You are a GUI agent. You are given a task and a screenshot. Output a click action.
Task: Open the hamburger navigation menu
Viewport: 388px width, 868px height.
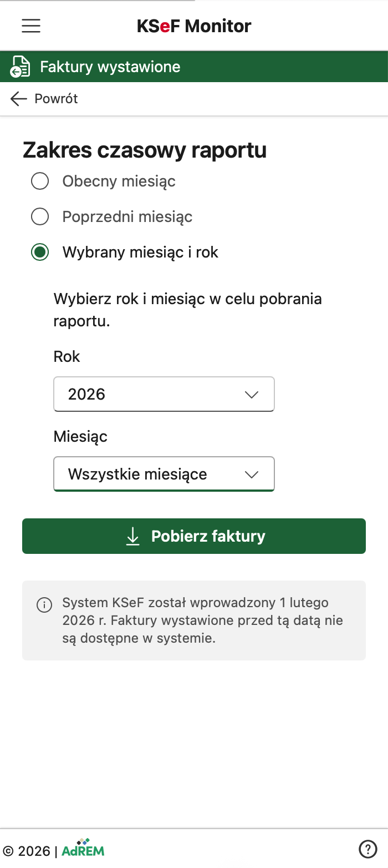pos(30,26)
